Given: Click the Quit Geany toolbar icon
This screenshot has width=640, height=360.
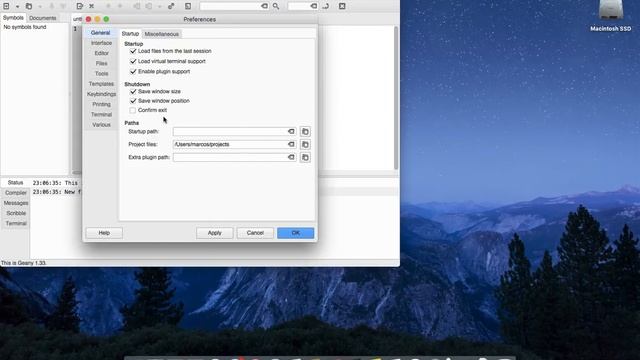Looking at the screenshot, I should pyautogui.click(x=342, y=6).
